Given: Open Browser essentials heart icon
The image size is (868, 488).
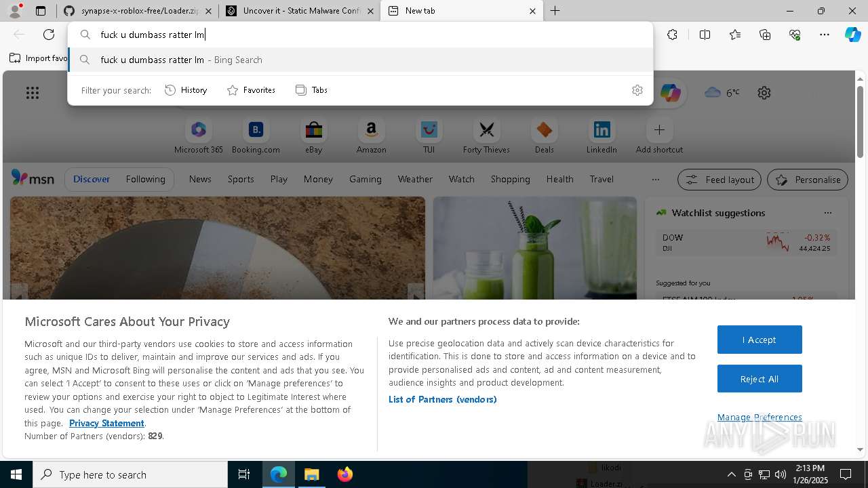Looking at the screenshot, I should tap(795, 35).
